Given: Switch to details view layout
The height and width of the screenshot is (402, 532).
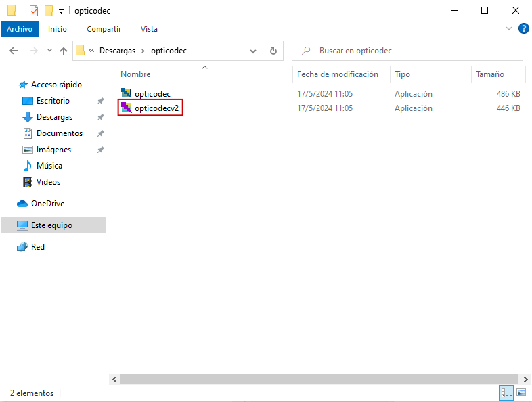Looking at the screenshot, I should 506,393.
